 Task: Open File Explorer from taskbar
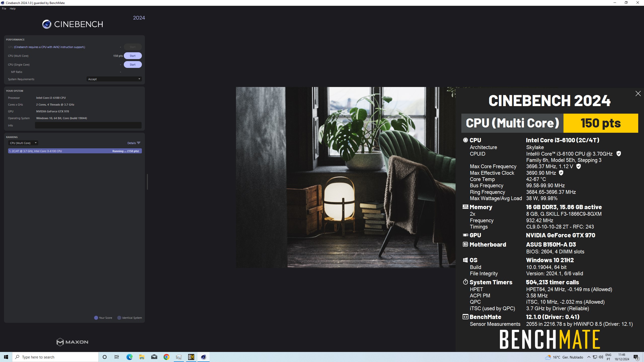click(142, 357)
